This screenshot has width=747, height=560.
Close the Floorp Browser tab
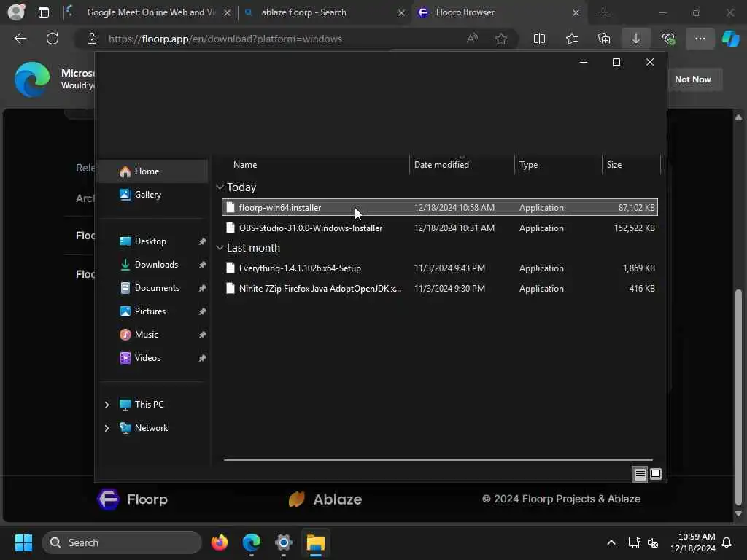(576, 12)
